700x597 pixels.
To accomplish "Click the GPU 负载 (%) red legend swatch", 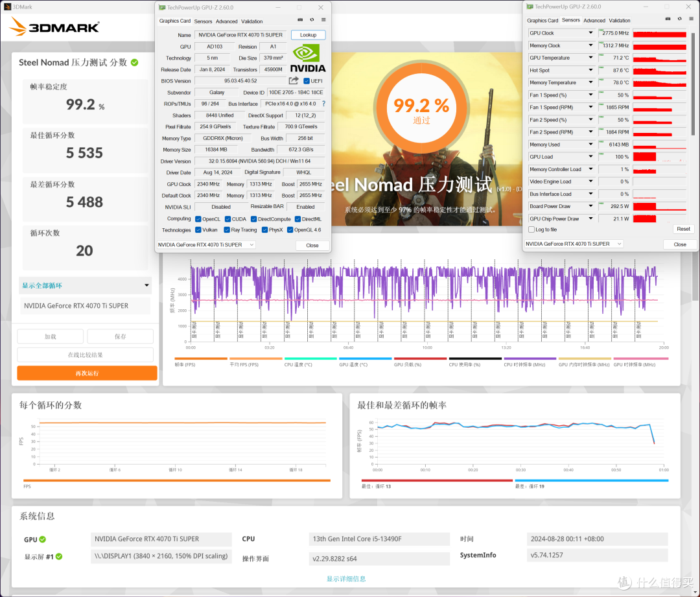I will 420,358.
